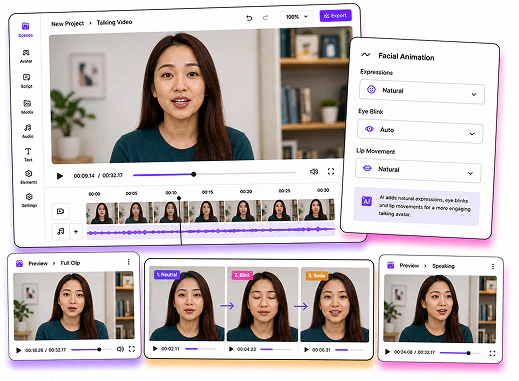Enter fullscreen on main video

tap(331, 171)
